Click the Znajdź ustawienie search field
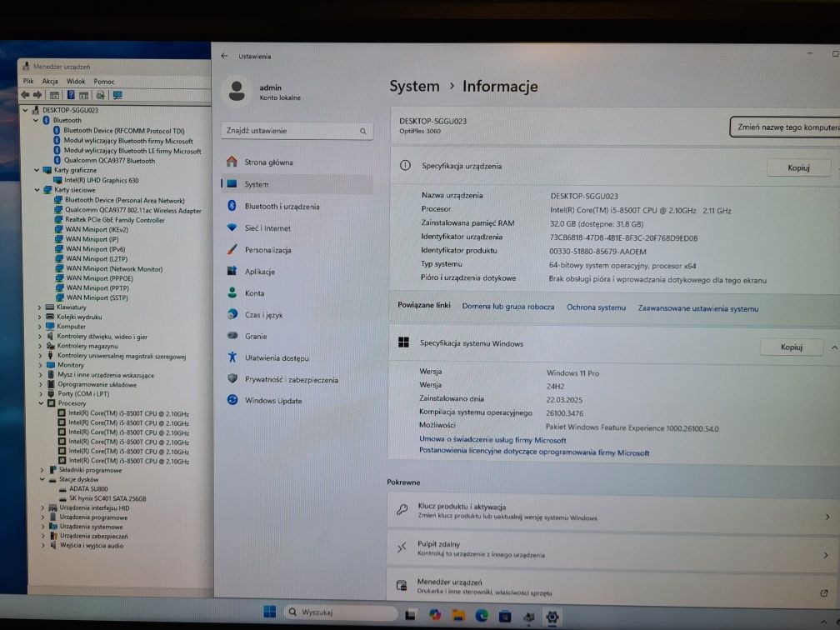840x630 pixels. (x=297, y=131)
